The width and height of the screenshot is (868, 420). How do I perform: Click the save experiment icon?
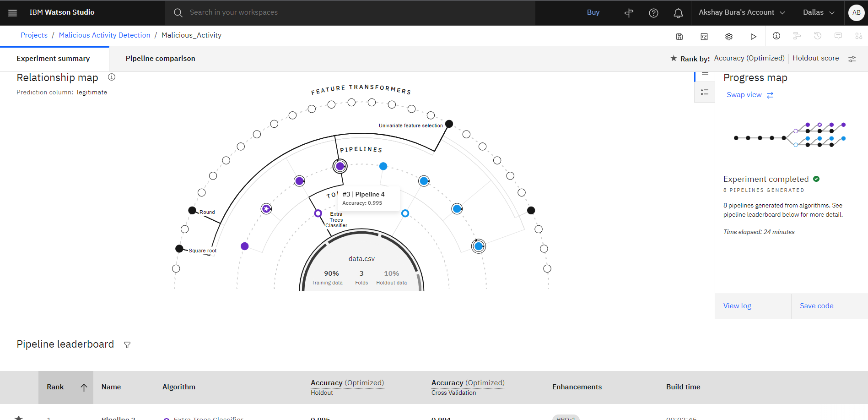(679, 36)
